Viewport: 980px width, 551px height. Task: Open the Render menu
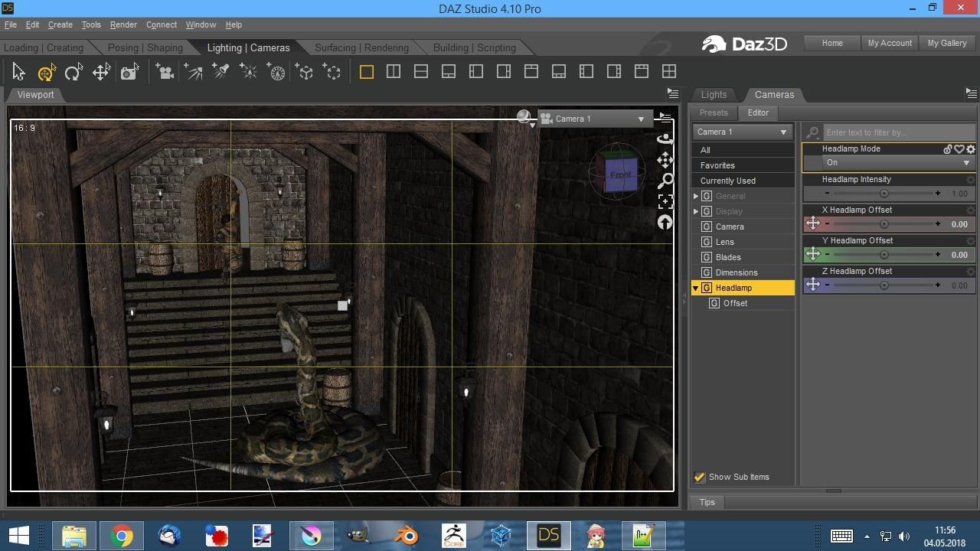point(123,24)
